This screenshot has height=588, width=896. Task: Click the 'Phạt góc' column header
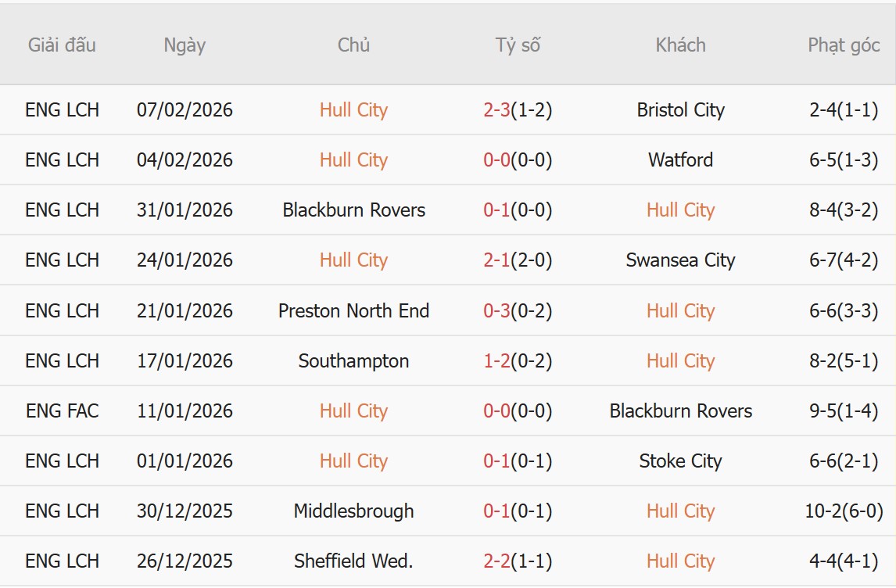coord(844,45)
